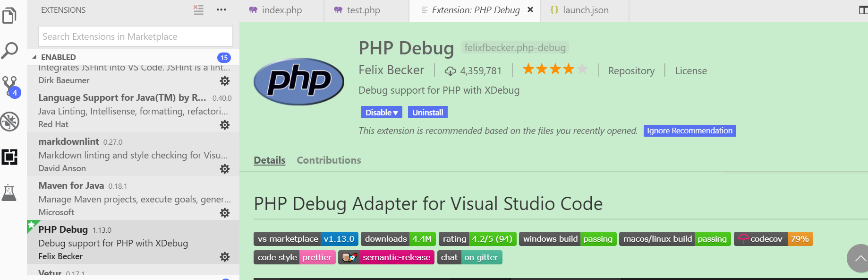The height and width of the screenshot is (280, 868).
Task: Click the codecov 79% badge
Action: pos(774,239)
